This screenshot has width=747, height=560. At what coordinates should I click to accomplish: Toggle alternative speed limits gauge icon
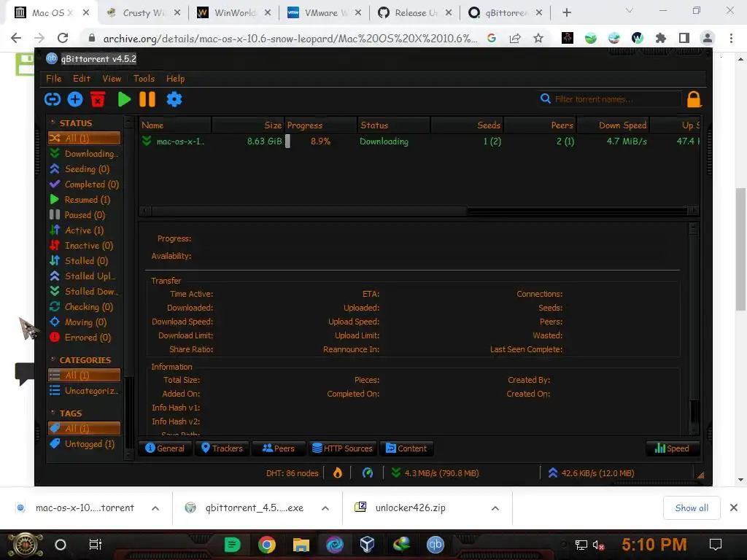(368, 472)
